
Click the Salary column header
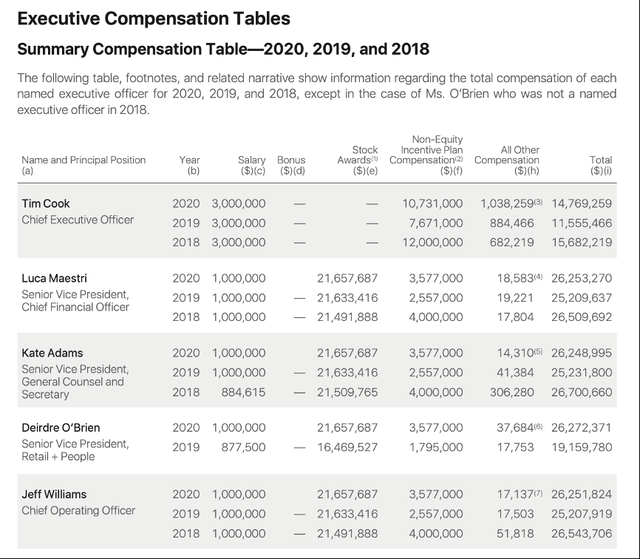(252, 165)
